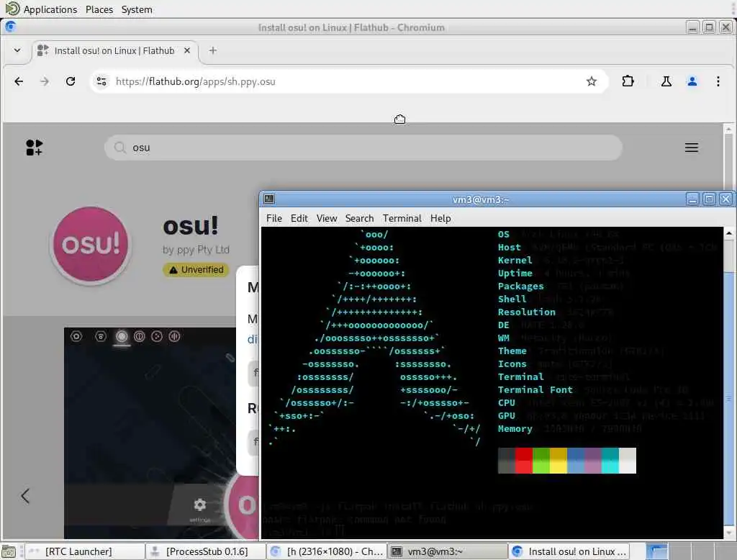This screenshot has height=560, width=737.
Task: Open a new Chromium tab
Action: click(212, 50)
